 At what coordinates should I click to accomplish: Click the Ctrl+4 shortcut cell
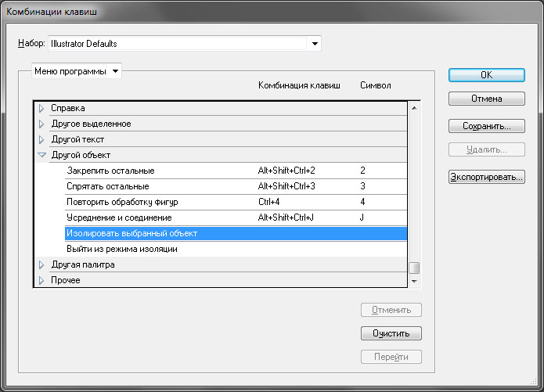269,202
